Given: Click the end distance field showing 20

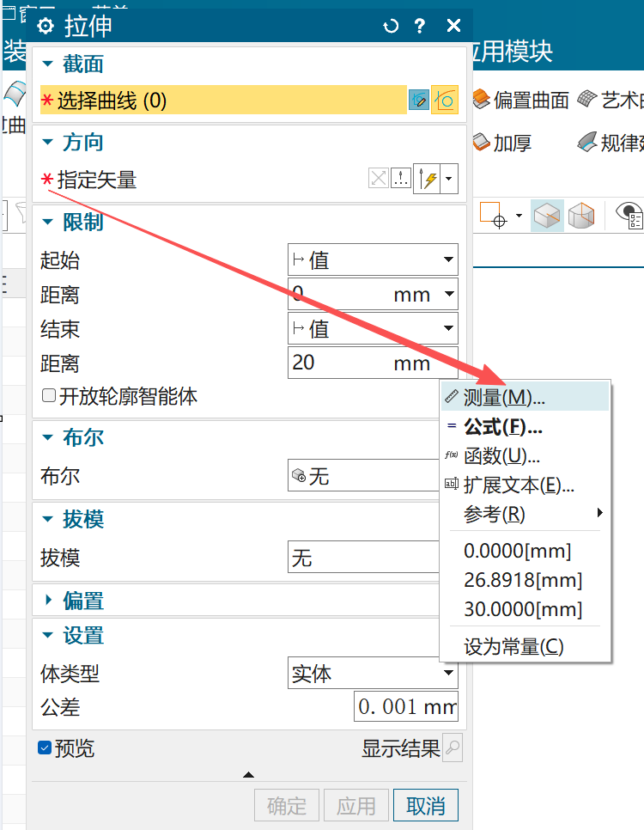Looking at the screenshot, I should [339, 363].
